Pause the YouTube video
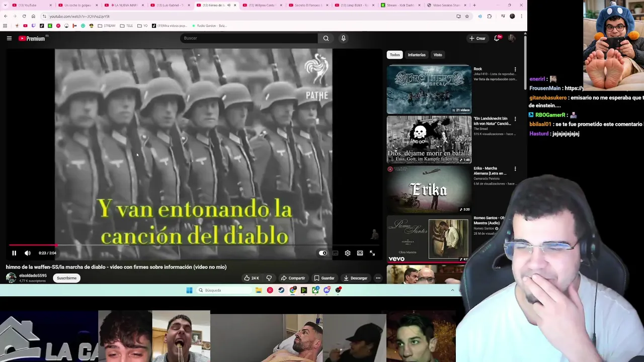The width and height of the screenshot is (644, 362). pyautogui.click(x=14, y=253)
